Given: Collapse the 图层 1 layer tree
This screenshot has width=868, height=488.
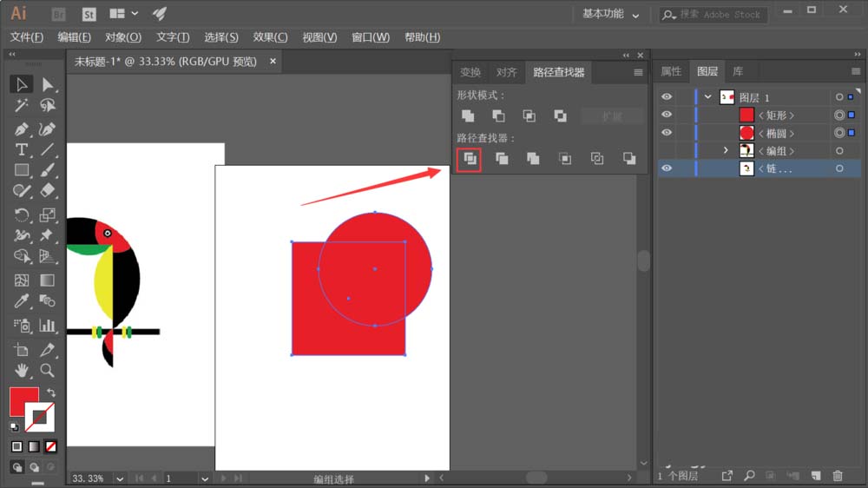Looking at the screenshot, I should point(707,97).
